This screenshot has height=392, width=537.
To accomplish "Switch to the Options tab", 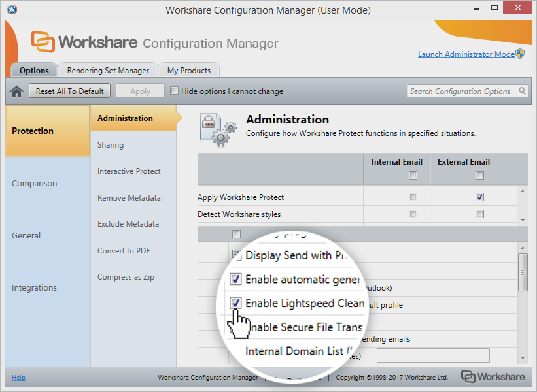I will point(34,70).
